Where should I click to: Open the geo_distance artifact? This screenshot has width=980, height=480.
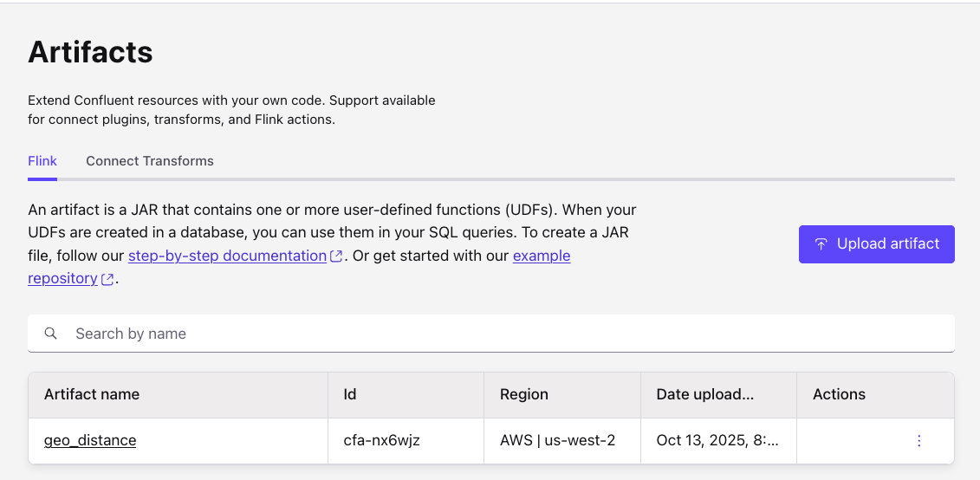pyautogui.click(x=90, y=440)
